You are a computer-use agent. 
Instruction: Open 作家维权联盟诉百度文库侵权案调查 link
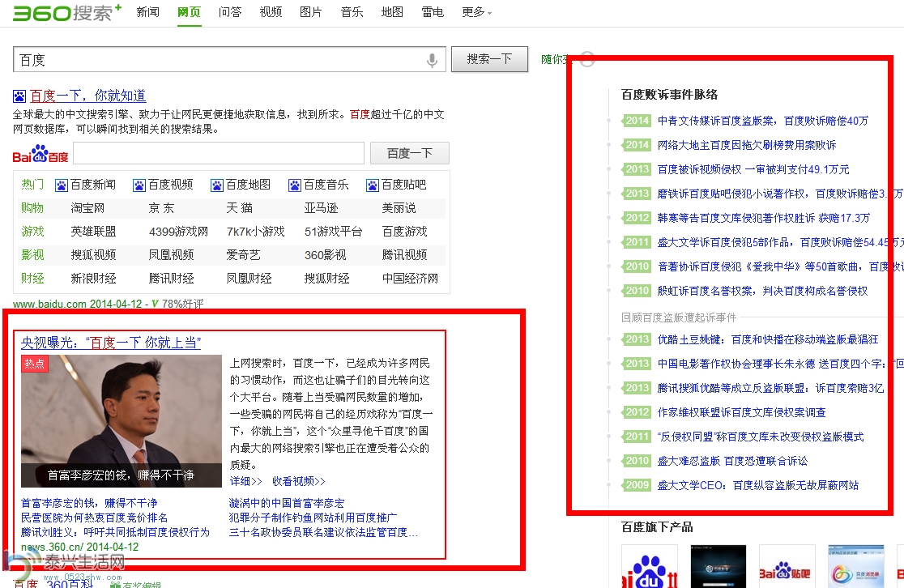click(741, 412)
